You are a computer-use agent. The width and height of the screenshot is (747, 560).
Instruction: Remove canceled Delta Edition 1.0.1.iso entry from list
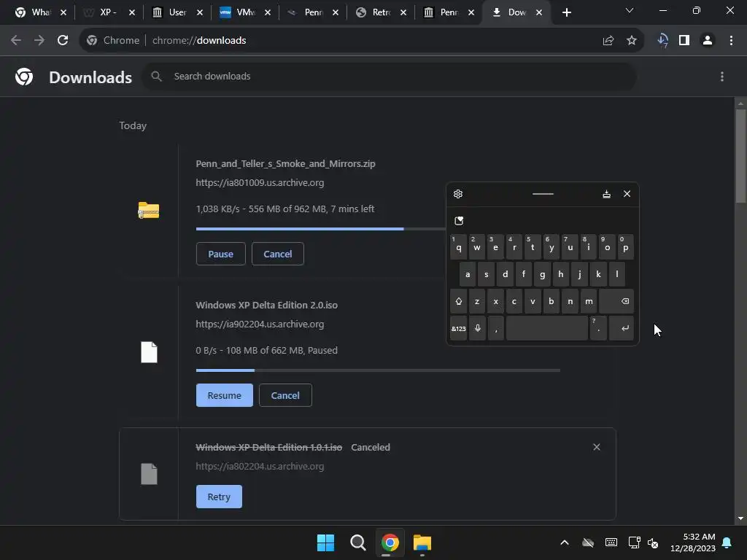597,447
